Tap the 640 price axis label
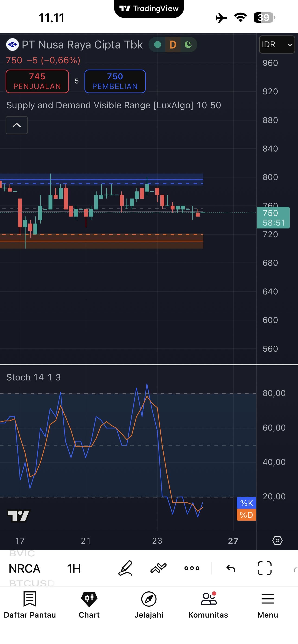Viewport: 298px width, 644px height. (x=270, y=291)
